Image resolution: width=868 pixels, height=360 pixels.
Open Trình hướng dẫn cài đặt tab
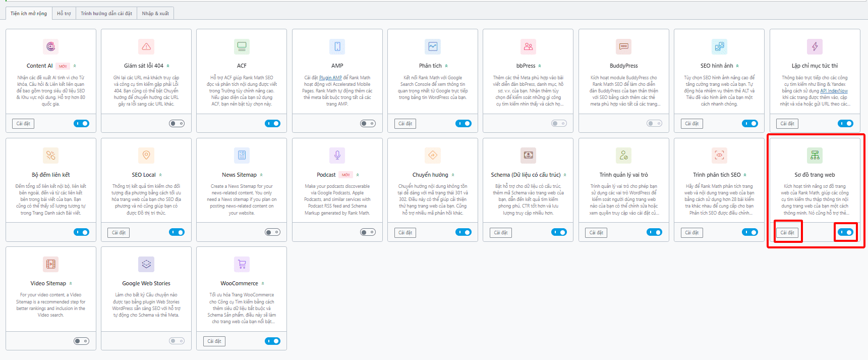pos(106,13)
